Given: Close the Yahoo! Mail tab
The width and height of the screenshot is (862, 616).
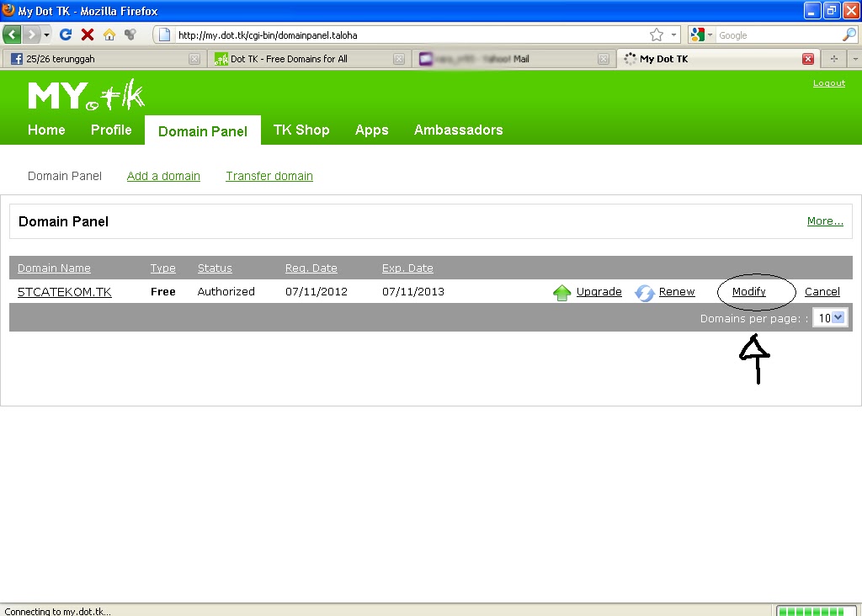Looking at the screenshot, I should point(604,59).
